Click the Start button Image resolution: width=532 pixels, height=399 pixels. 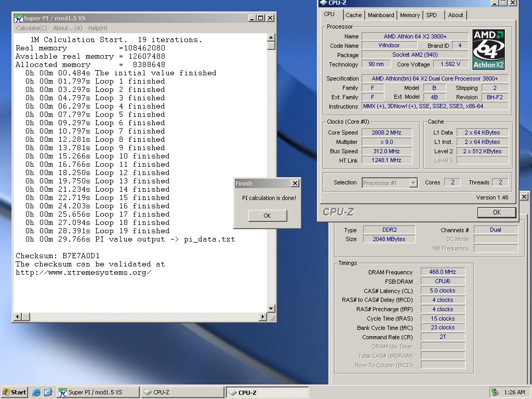[14, 392]
